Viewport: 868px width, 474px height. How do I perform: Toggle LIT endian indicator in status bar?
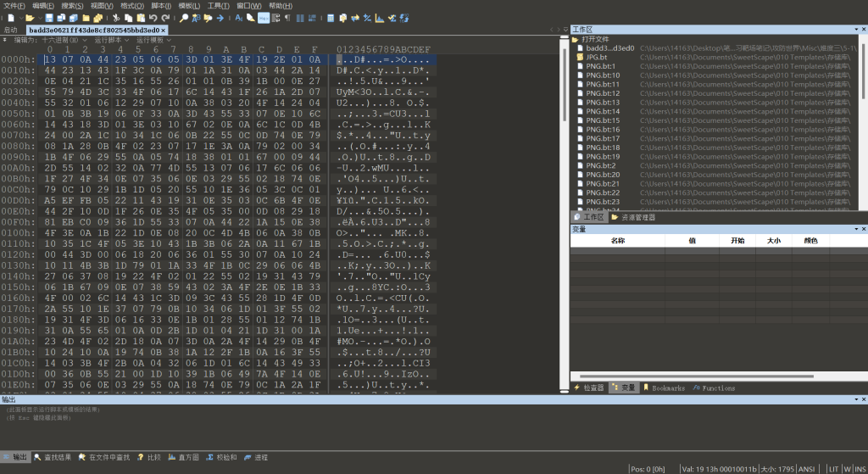832,468
